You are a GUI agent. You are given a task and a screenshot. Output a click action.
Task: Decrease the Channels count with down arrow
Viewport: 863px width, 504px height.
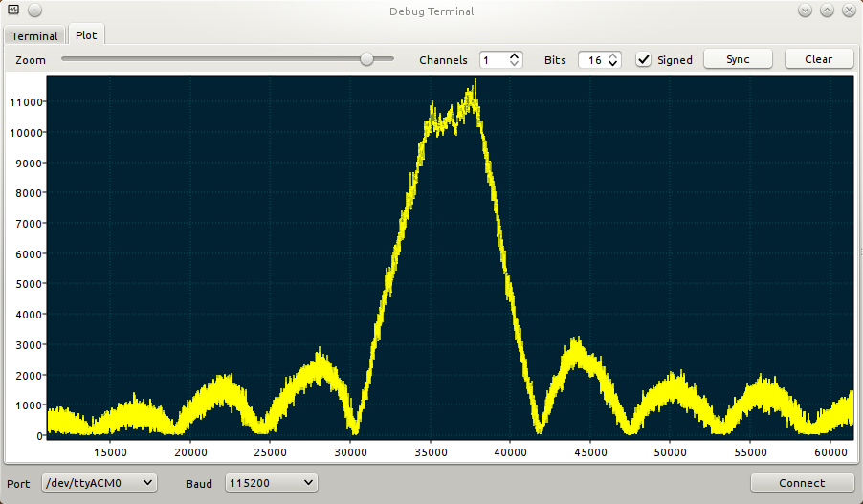point(514,63)
